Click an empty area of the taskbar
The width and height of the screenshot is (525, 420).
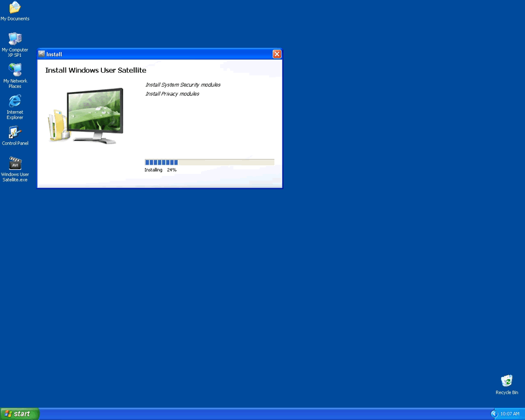click(264, 413)
